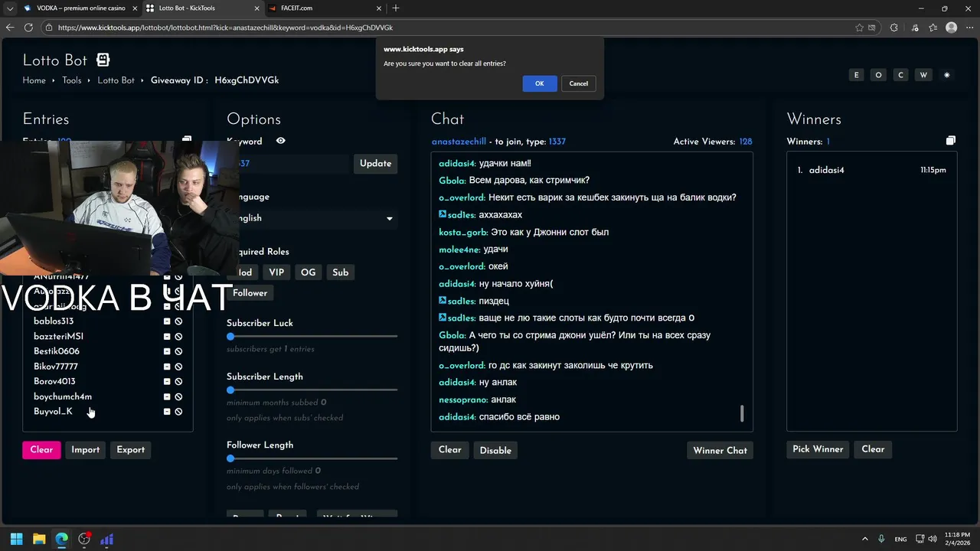Toggle Follower required role

250,293
